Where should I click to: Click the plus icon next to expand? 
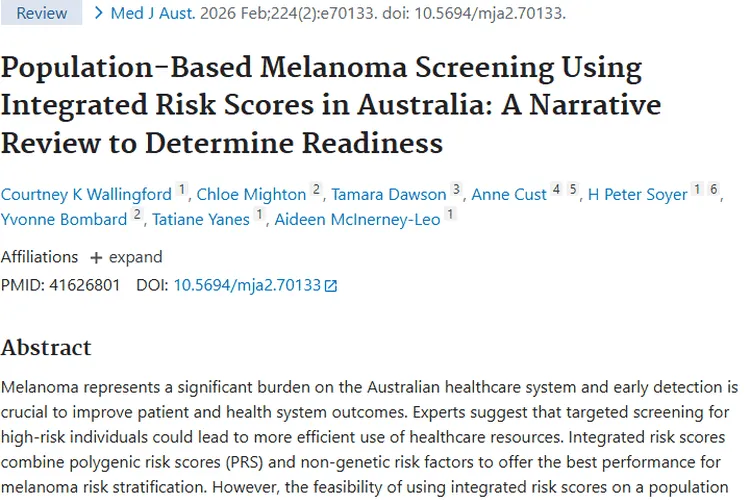click(96, 257)
